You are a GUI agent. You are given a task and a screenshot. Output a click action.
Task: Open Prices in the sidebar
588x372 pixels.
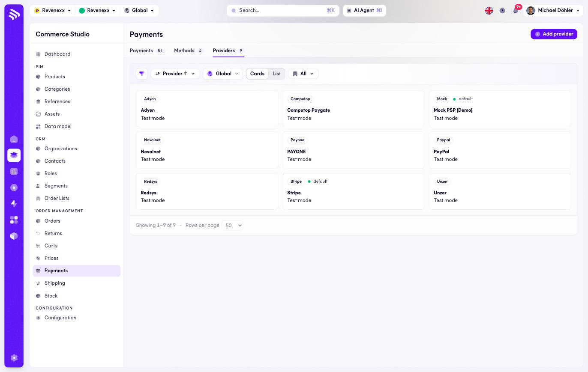pyautogui.click(x=77, y=258)
